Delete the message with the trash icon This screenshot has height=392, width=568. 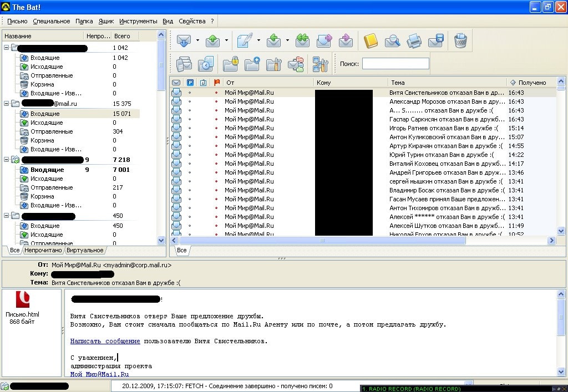coord(460,41)
